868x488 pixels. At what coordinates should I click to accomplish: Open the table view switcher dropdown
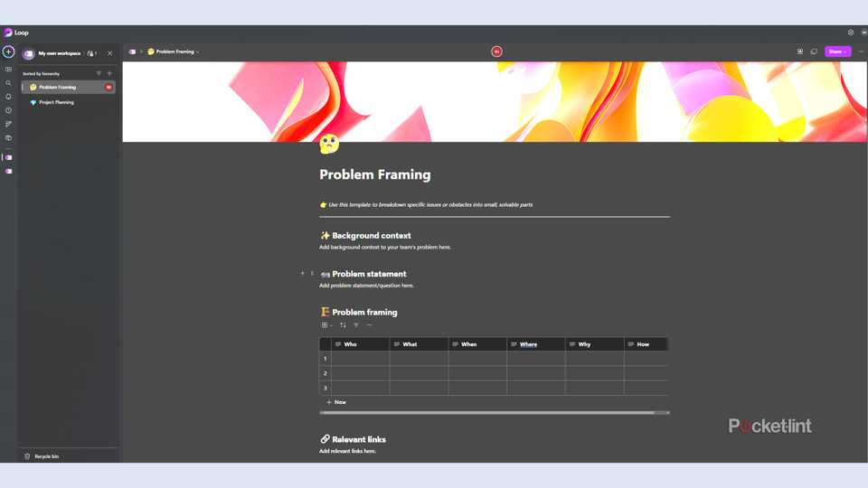(326, 325)
